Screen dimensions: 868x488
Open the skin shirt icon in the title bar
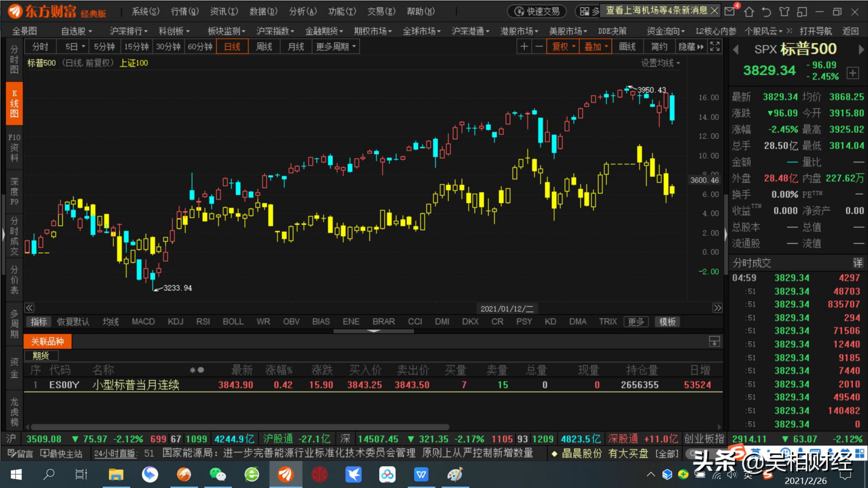(784, 12)
